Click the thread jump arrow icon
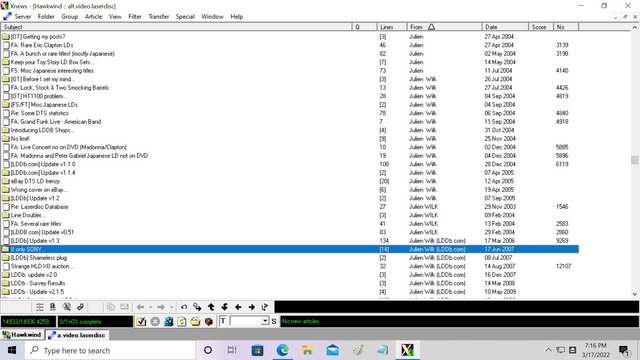Screen dimensions: 640x360 point(264,307)
